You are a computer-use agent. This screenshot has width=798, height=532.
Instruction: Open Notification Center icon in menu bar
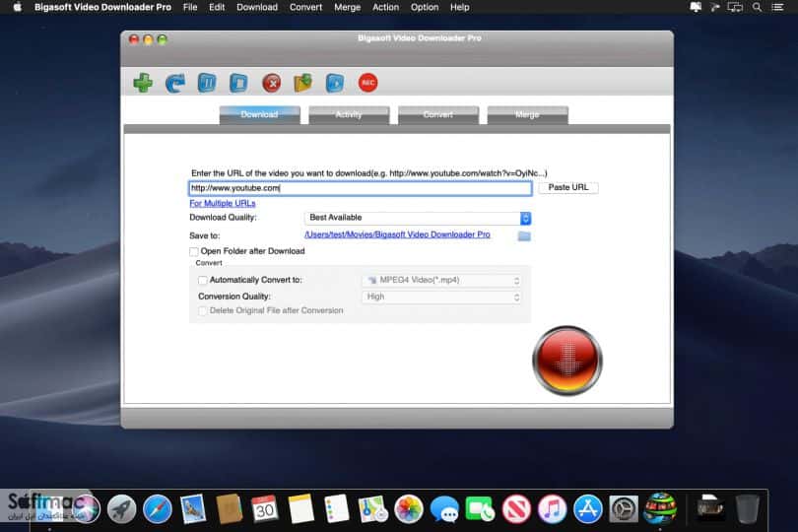click(777, 7)
